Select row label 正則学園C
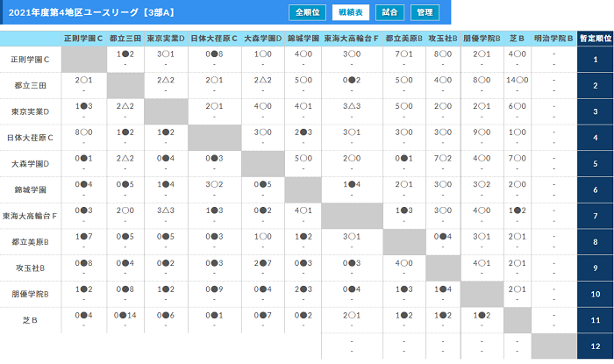The height and width of the screenshot is (364, 614). point(30,60)
